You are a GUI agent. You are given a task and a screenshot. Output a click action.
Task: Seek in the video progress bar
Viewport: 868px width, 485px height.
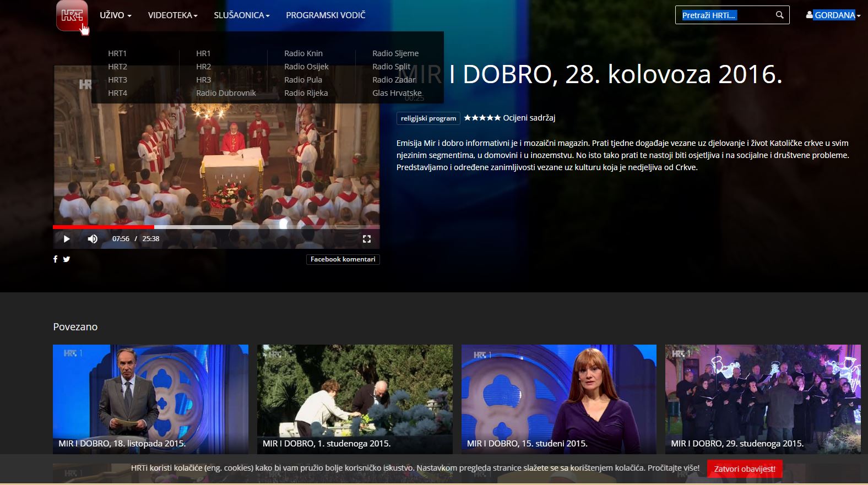[x=216, y=227]
